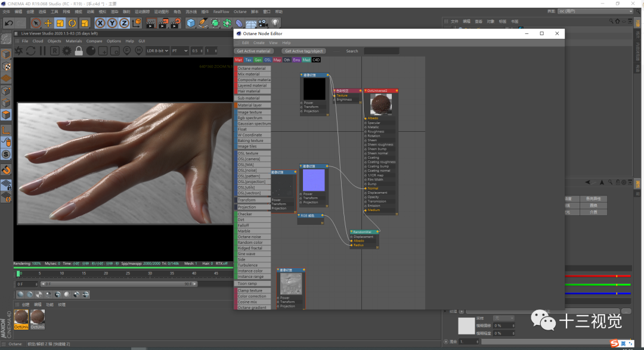Click the material picker M pin icon
This screenshot has width=644, height=350.
click(x=139, y=51)
